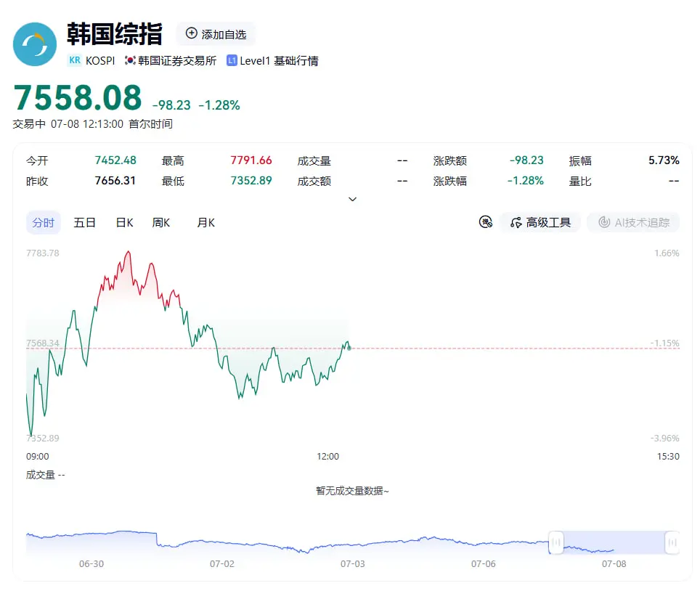Open Level1 基础行情 link
This screenshot has width=700, height=591.
pyautogui.click(x=279, y=61)
